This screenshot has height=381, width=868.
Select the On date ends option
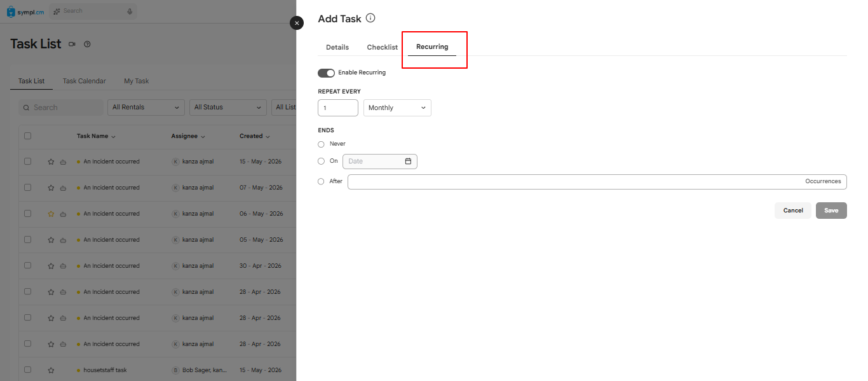pyautogui.click(x=321, y=162)
